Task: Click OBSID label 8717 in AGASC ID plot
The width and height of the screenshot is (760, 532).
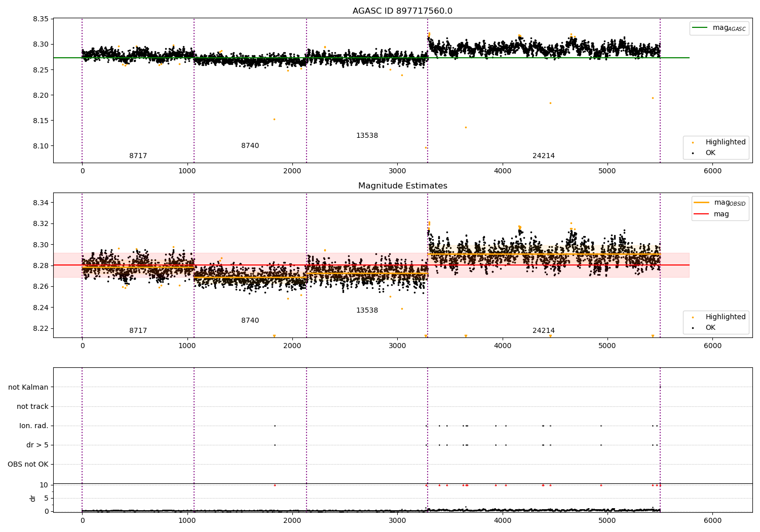Action: (138, 156)
